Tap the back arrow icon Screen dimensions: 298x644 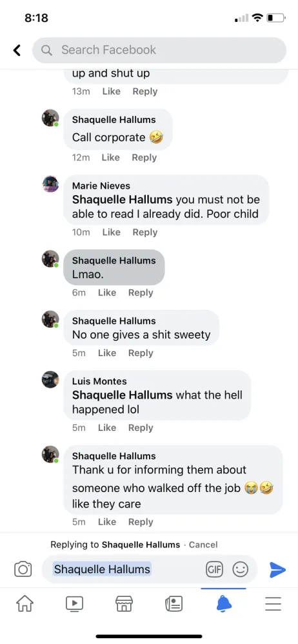(x=17, y=50)
